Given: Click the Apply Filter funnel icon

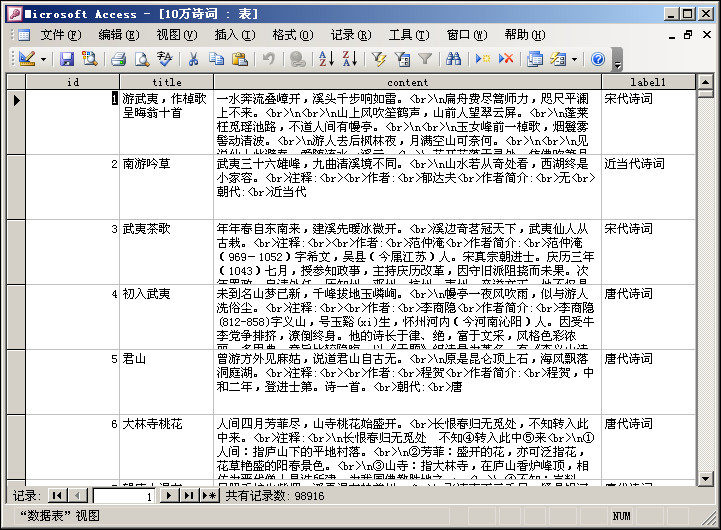Looking at the screenshot, I should pos(425,59).
